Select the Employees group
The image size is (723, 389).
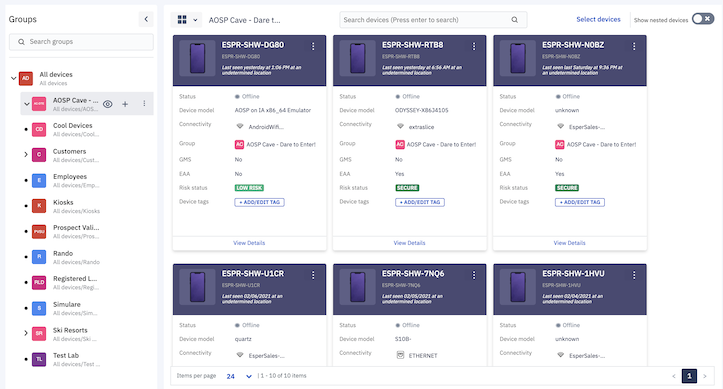pyautogui.click(x=70, y=177)
